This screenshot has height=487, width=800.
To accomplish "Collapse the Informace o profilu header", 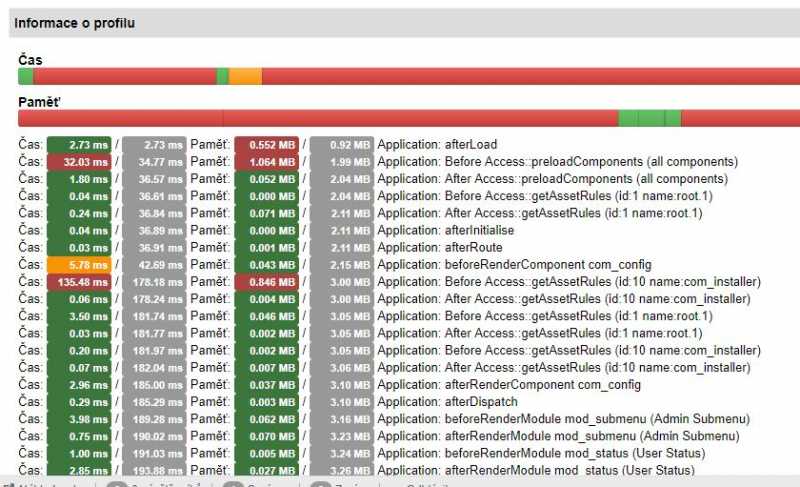I will click(x=75, y=23).
